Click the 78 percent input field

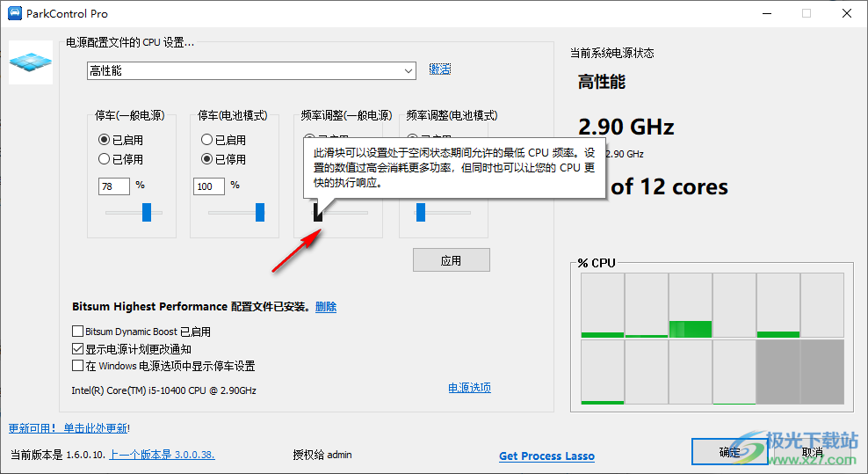(114, 186)
